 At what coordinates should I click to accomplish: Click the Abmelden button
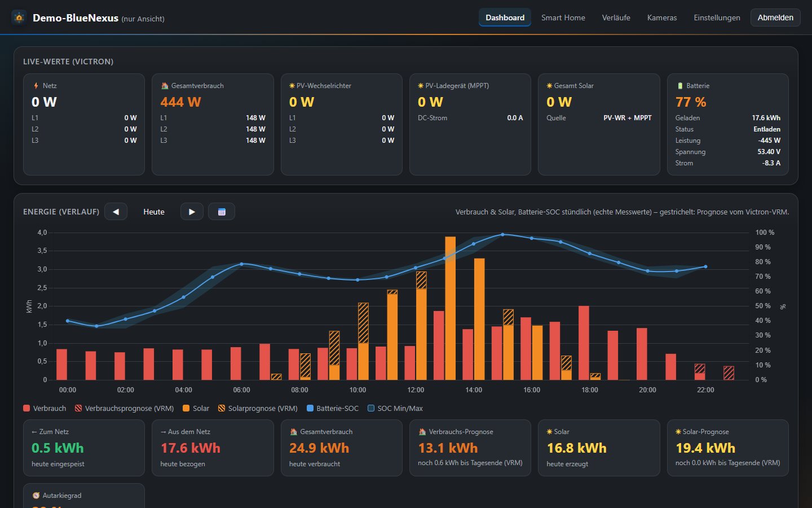775,17
